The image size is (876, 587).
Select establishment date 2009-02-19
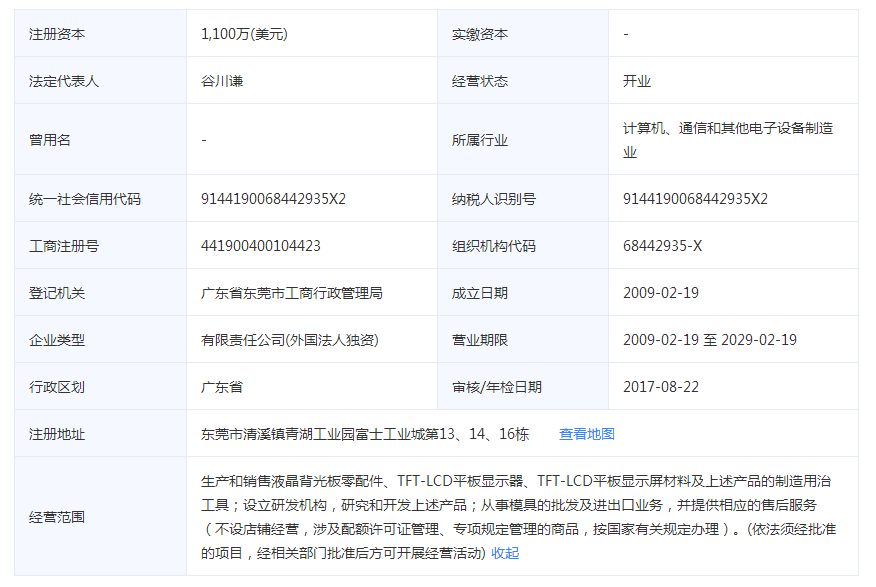(661, 293)
